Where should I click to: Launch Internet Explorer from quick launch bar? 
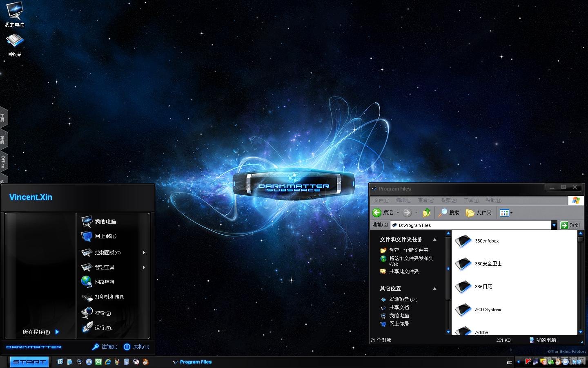click(x=108, y=362)
